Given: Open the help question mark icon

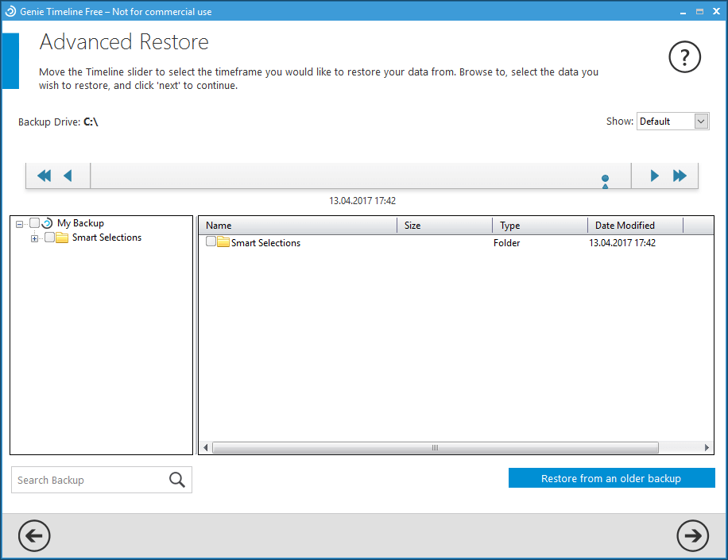Looking at the screenshot, I should click(685, 57).
